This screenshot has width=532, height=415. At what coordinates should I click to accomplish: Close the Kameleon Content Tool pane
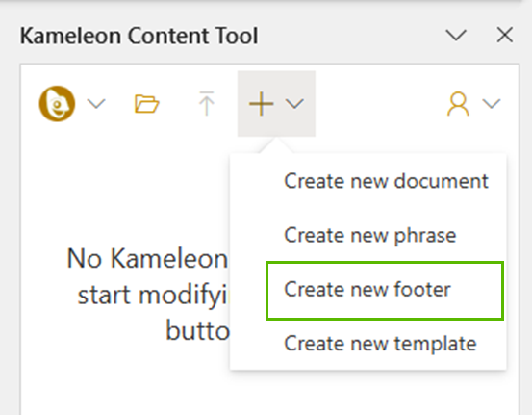point(504,35)
